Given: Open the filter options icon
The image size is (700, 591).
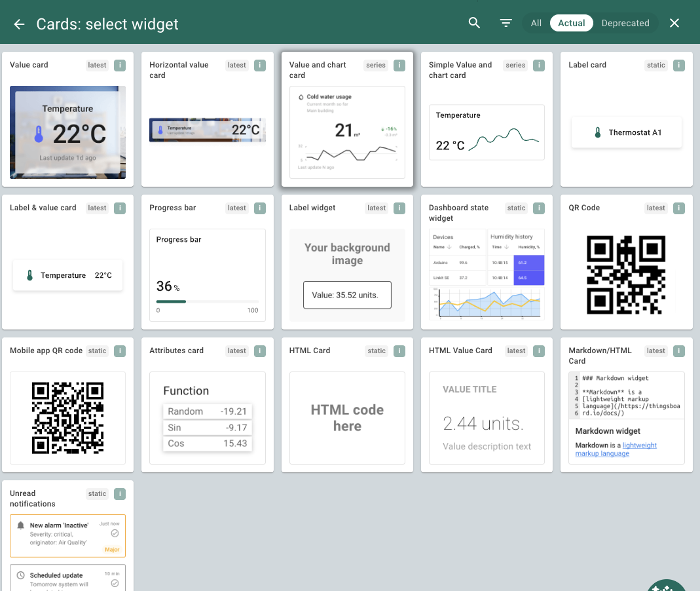Looking at the screenshot, I should (506, 23).
